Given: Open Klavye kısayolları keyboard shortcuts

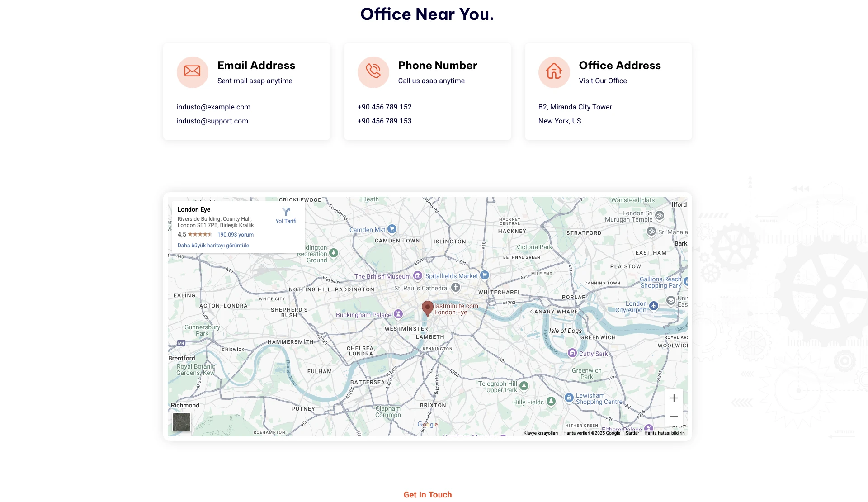Looking at the screenshot, I should pyautogui.click(x=540, y=433).
